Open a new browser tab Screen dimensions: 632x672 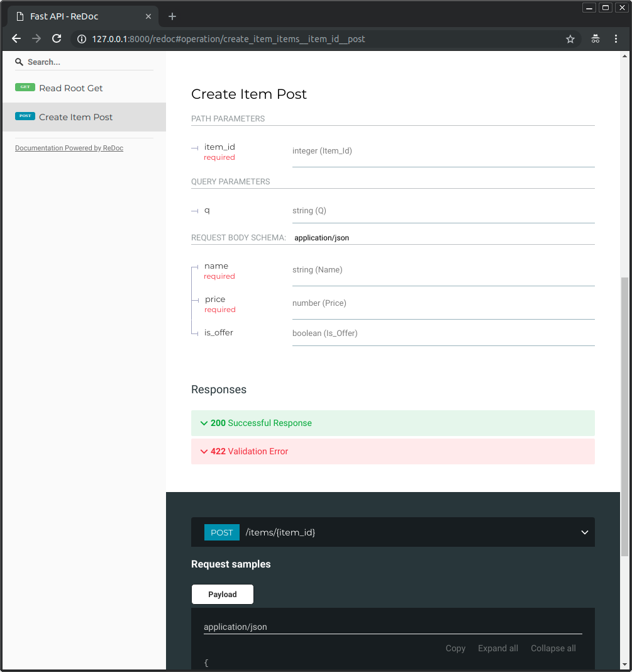[x=172, y=16]
